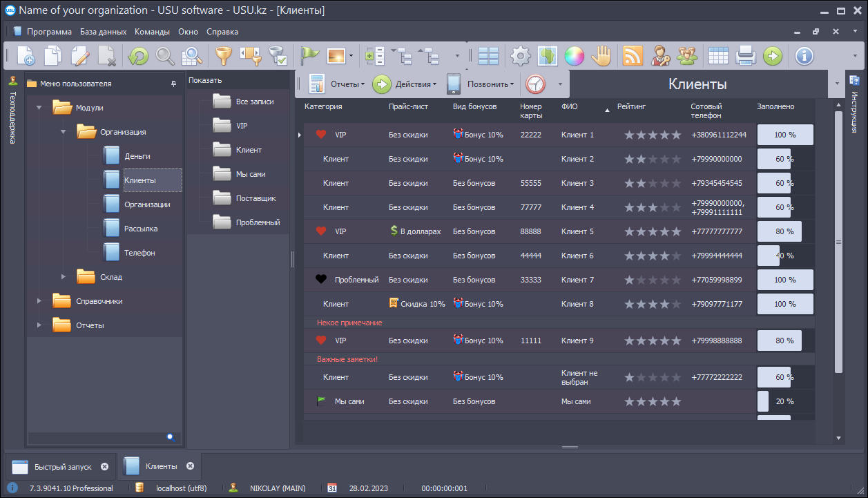Viewport: 868px width, 498px height.
Task: Click the printer icon in toolbar
Action: (746, 56)
